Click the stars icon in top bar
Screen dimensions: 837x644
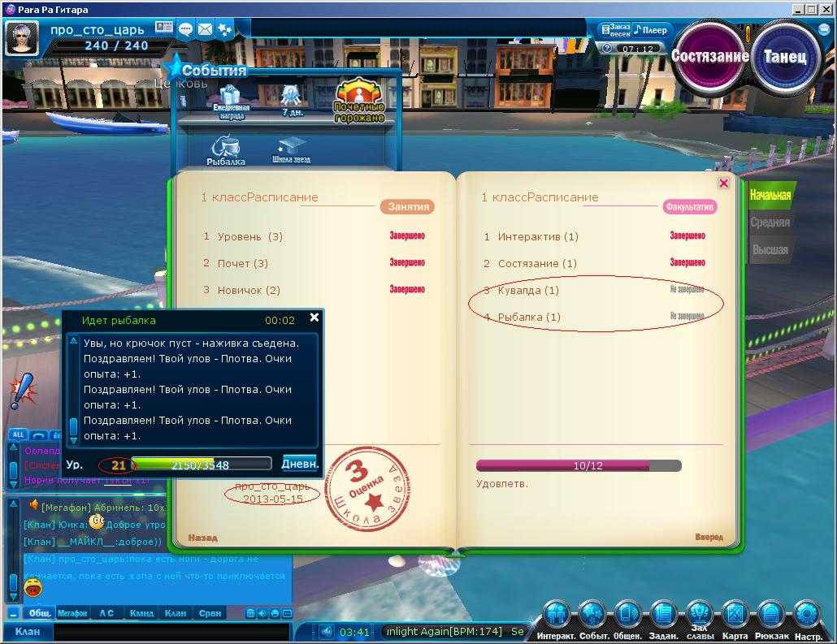225,28
